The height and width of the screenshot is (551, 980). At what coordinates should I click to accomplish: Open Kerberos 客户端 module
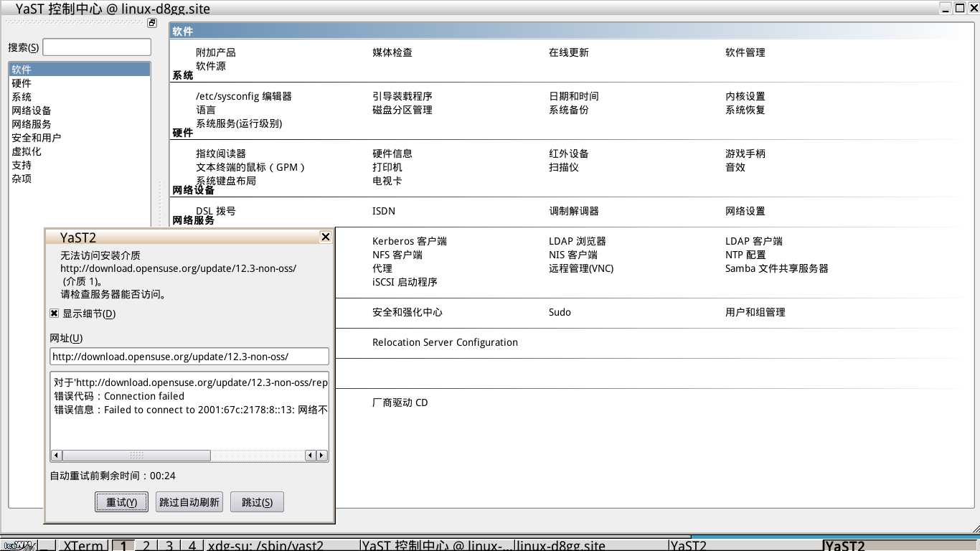pos(410,241)
